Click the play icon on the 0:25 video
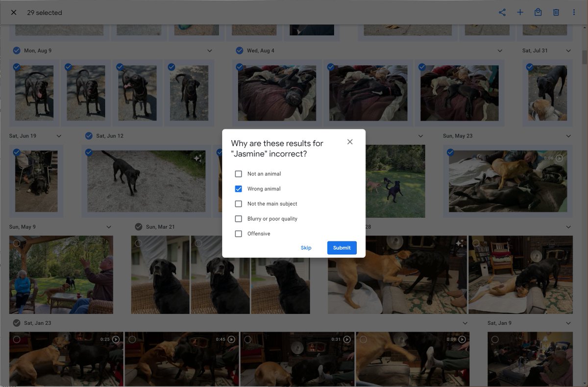Image resolution: width=588 pixels, height=387 pixels. pos(116,339)
